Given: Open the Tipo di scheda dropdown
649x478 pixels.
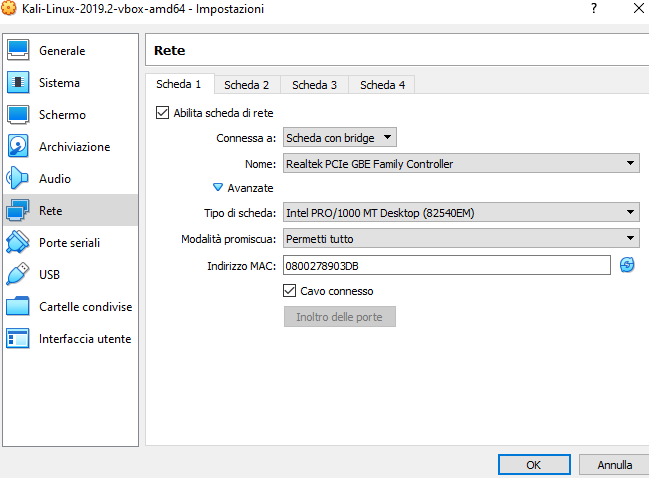Looking at the screenshot, I should (x=461, y=212).
